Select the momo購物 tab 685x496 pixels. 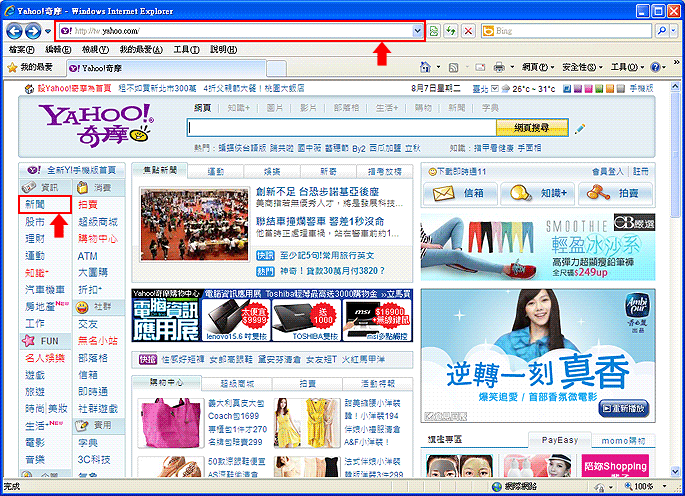(623, 441)
